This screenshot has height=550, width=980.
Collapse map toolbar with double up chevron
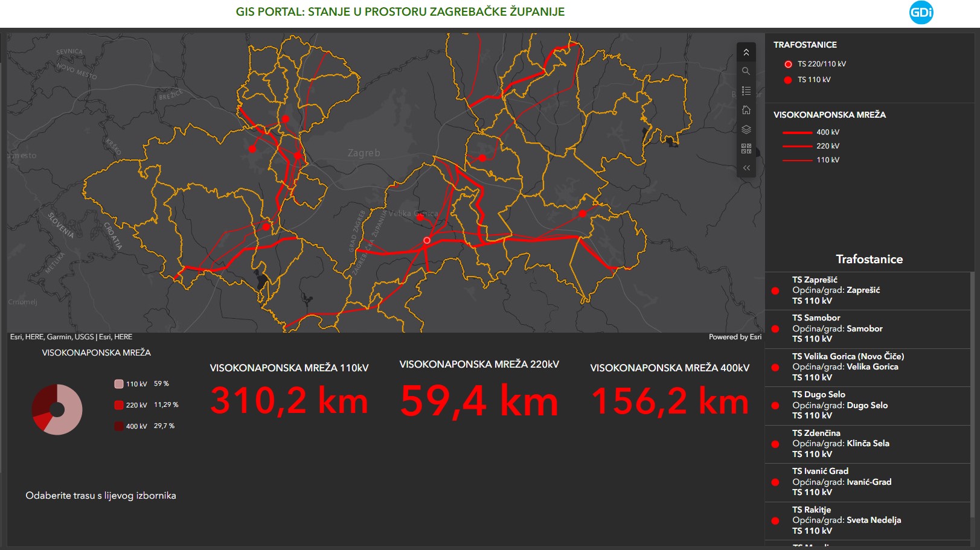pyautogui.click(x=746, y=53)
